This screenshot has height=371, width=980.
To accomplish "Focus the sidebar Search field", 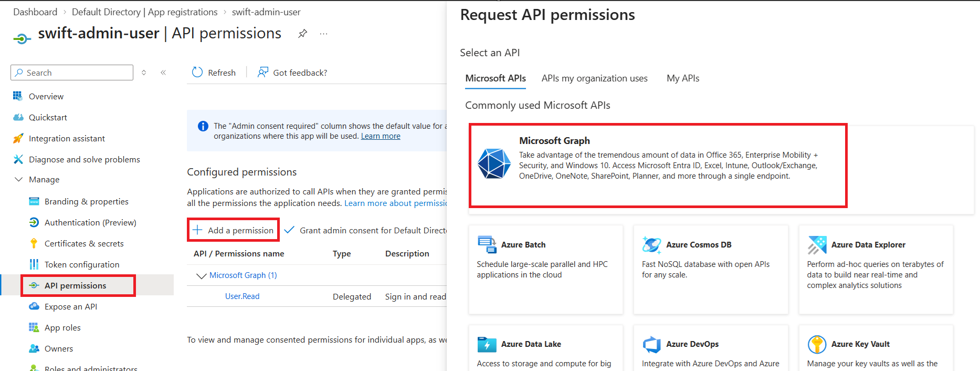I will click(72, 73).
